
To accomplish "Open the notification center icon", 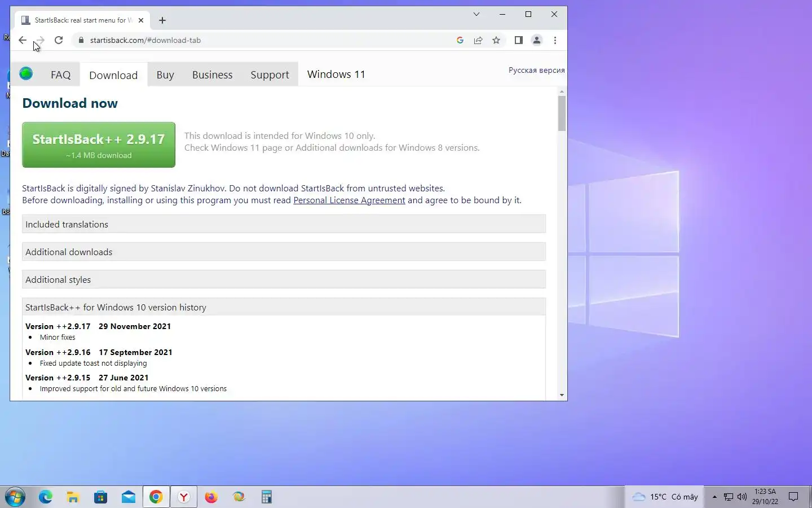I will pos(793,497).
